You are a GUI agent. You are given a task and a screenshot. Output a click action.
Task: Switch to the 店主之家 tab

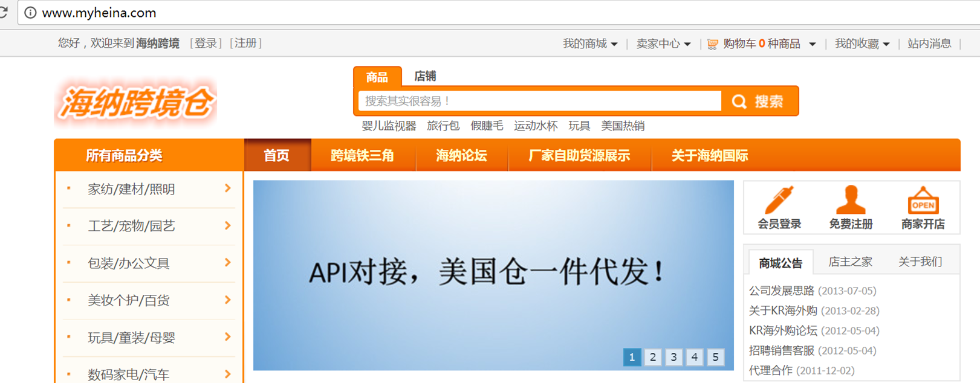point(849,262)
